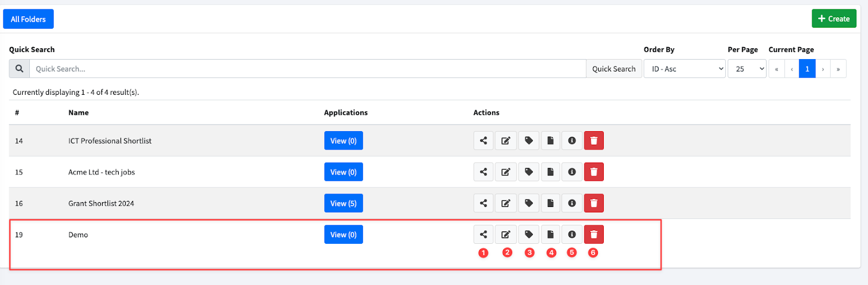Select page 1 in pagination

click(x=807, y=69)
